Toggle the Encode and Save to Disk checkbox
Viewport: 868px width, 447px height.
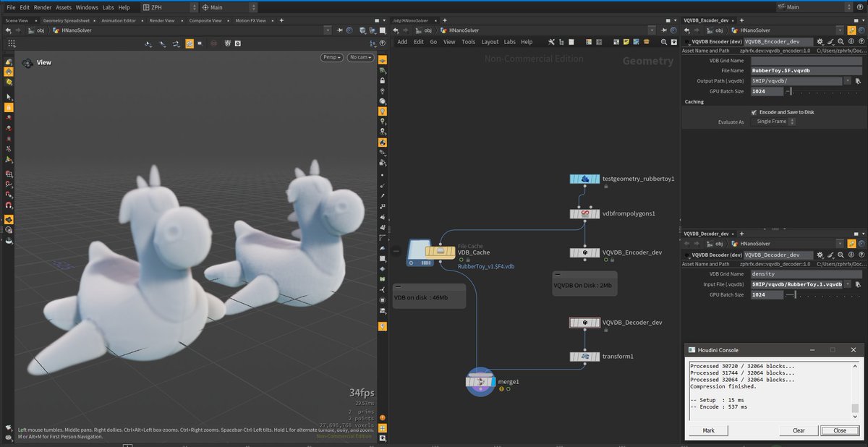754,112
